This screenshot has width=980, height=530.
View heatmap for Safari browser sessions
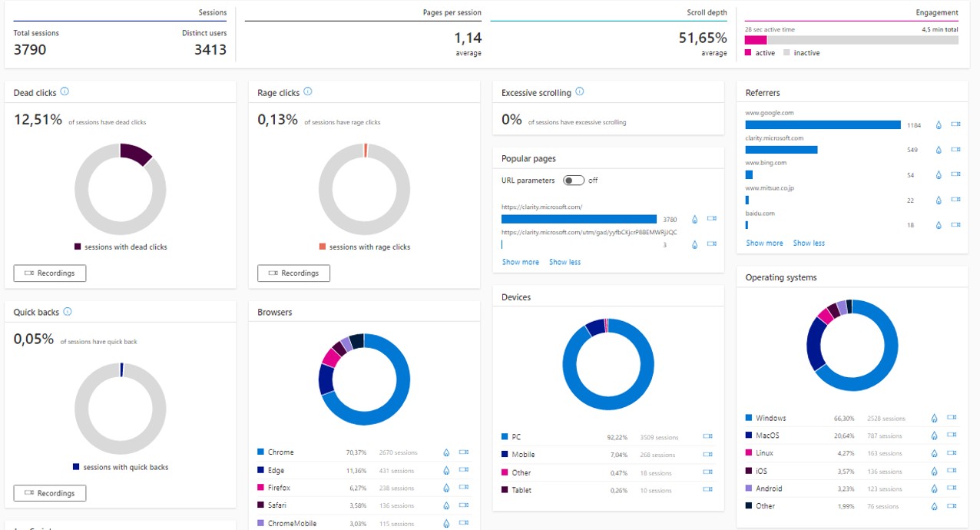point(446,505)
